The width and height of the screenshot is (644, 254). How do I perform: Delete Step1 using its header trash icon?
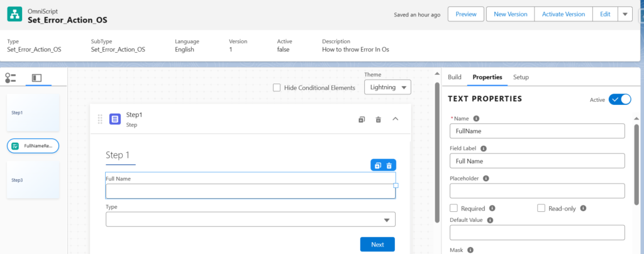[x=378, y=119]
